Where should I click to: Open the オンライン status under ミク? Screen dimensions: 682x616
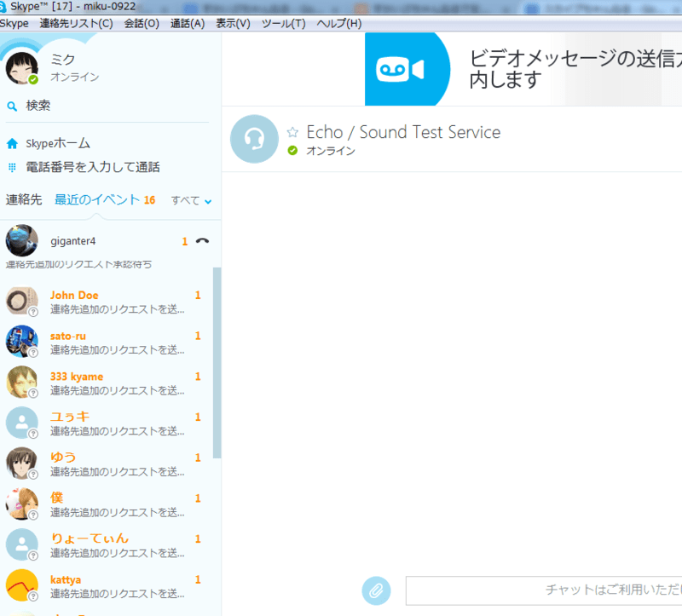point(74,78)
